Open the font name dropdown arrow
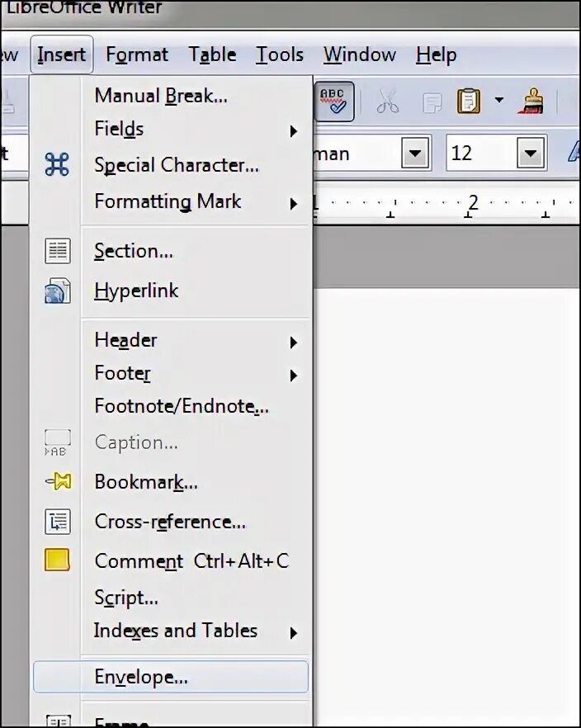The width and height of the screenshot is (581, 728). pos(415,154)
